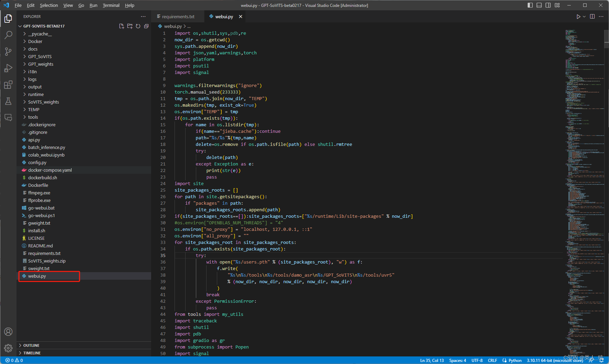
Task: Open customize layout options
Action: point(557,5)
